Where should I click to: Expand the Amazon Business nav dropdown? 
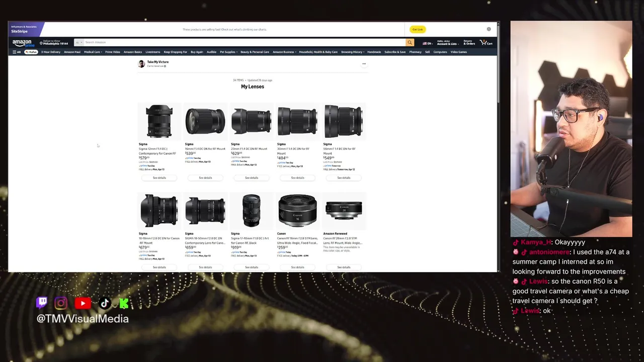(284, 52)
